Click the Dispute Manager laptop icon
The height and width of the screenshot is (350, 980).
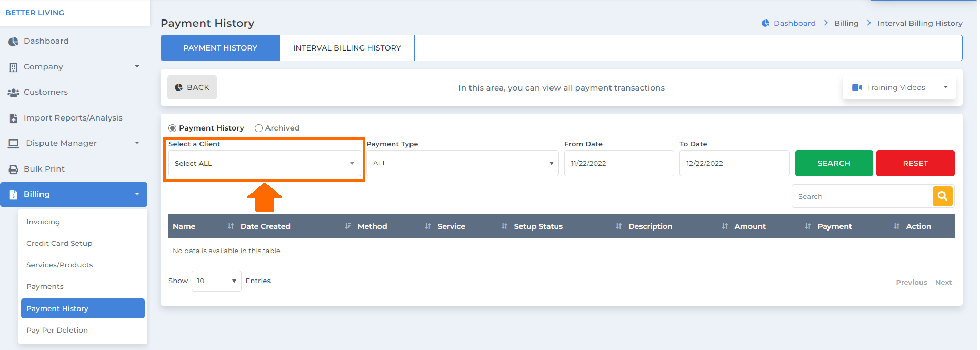[14, 144]
